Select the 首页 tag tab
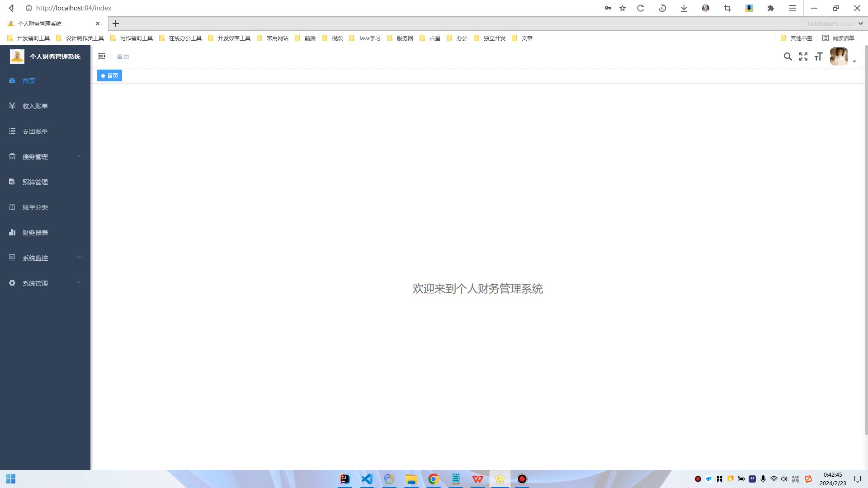 pos(110,75)
